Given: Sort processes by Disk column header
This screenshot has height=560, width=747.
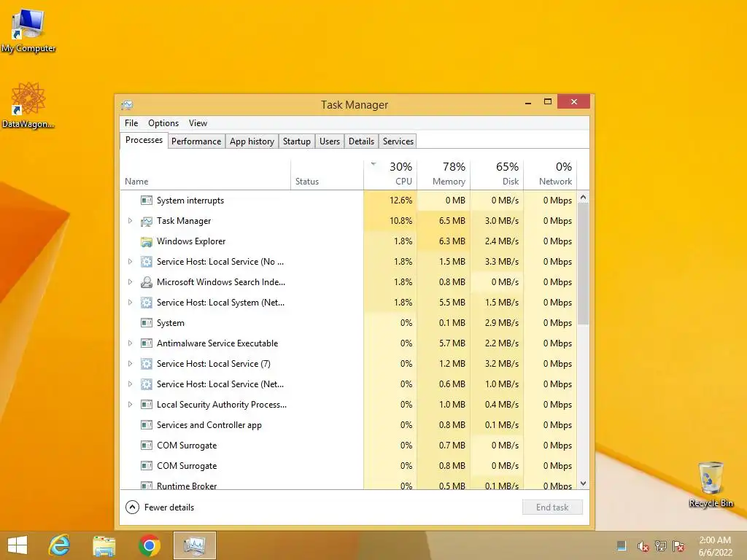Looking at the screenshot, I should (497, 174).
